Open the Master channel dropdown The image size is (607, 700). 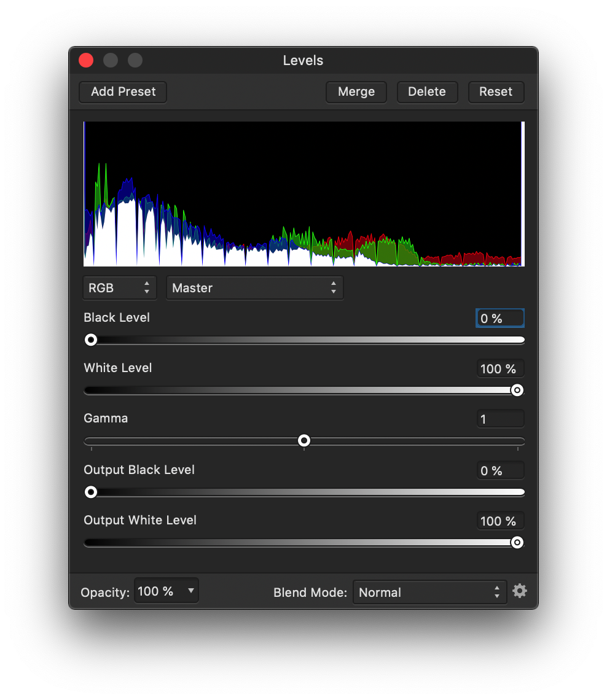click(254, 288)
